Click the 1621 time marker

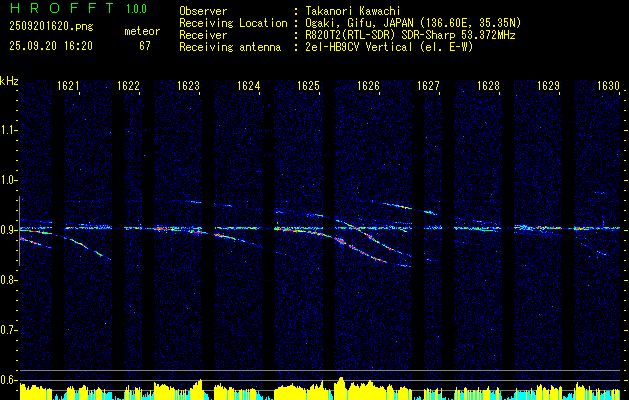pos(68,86)
